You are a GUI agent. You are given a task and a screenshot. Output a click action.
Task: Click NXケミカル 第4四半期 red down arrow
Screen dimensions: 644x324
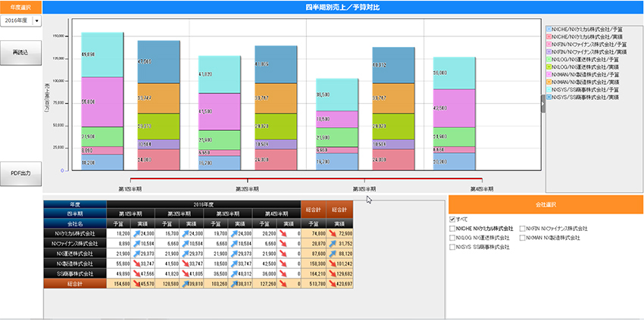click(283, 233)
